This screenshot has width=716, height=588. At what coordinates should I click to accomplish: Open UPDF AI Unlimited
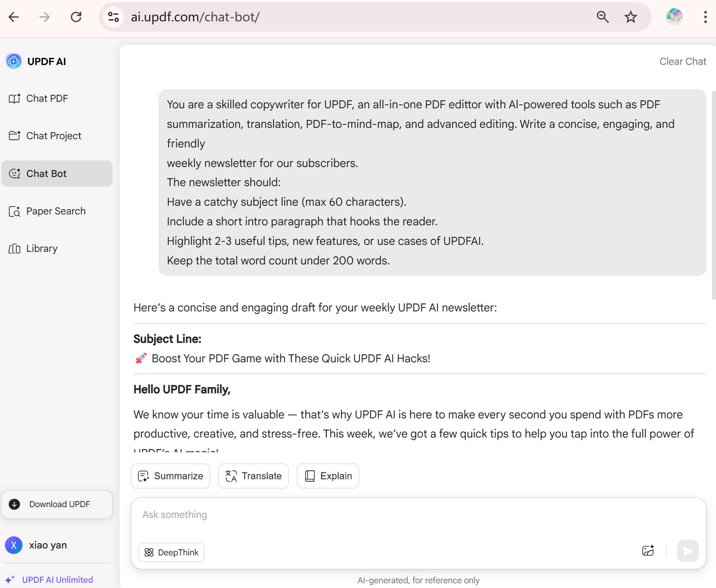click(x=57, y=579)
